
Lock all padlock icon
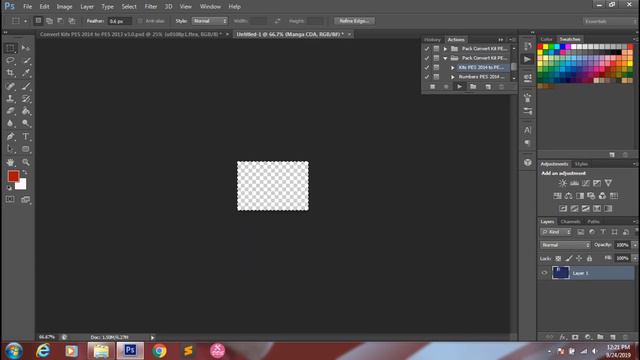click(589, 258)
